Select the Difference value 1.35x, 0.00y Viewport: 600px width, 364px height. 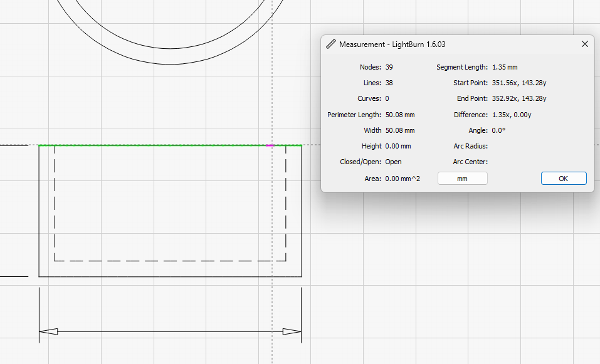click(511, 115)
